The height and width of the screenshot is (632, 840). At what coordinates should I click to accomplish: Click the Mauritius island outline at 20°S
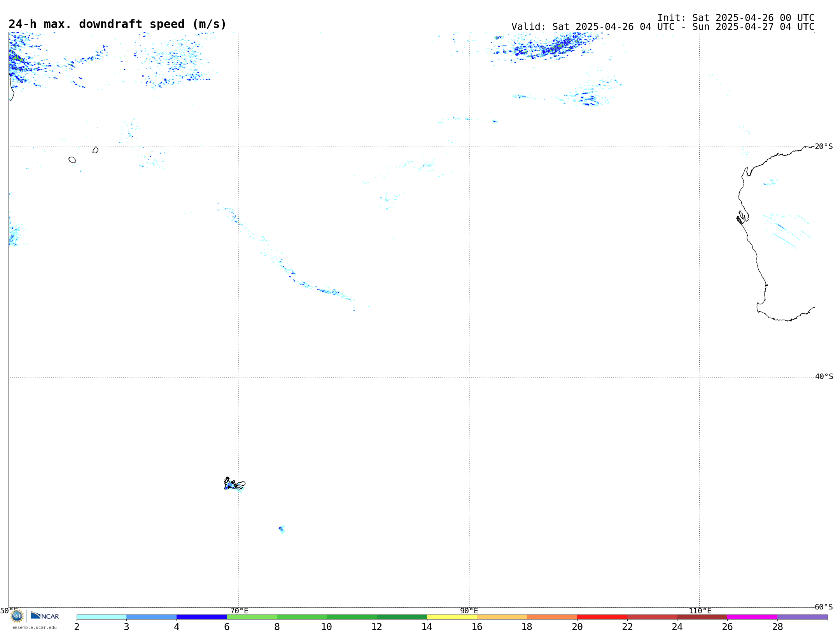point(95,150)
